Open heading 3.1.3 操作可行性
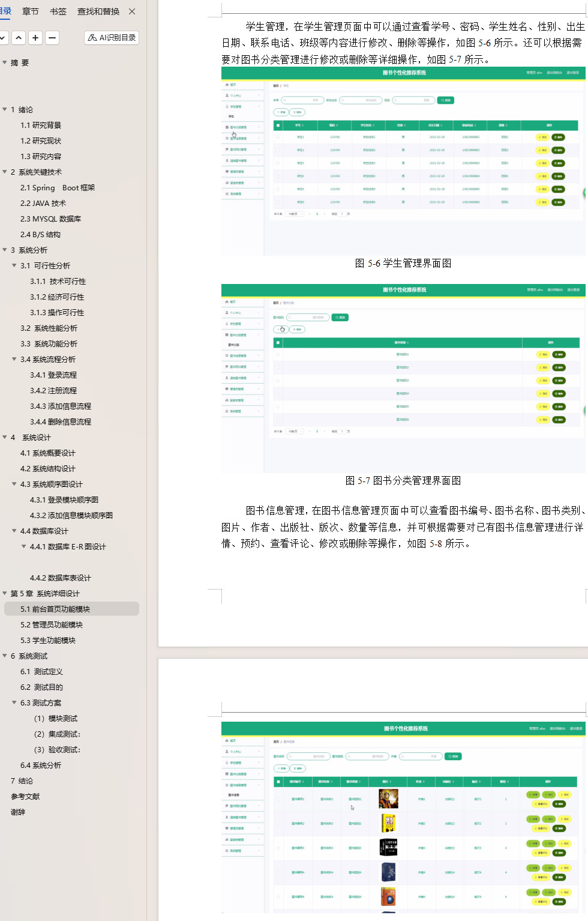Screen dimensions: 588x921 (x=57, y=312)
